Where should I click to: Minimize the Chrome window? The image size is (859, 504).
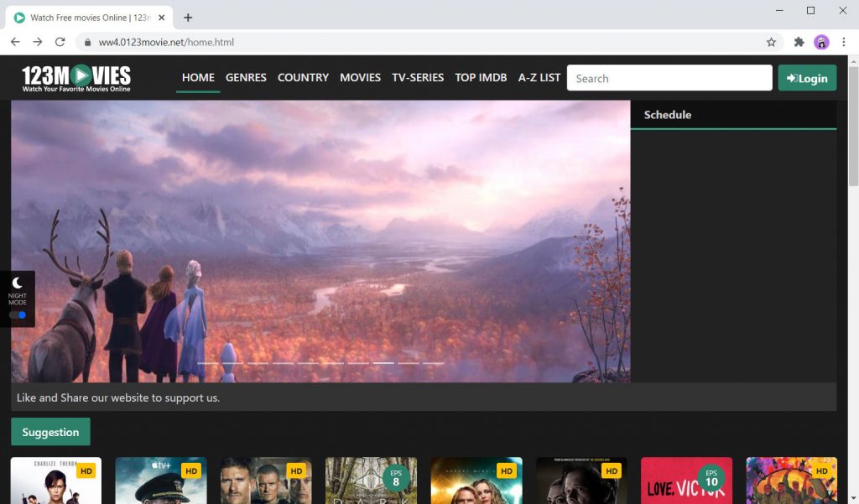779,10
